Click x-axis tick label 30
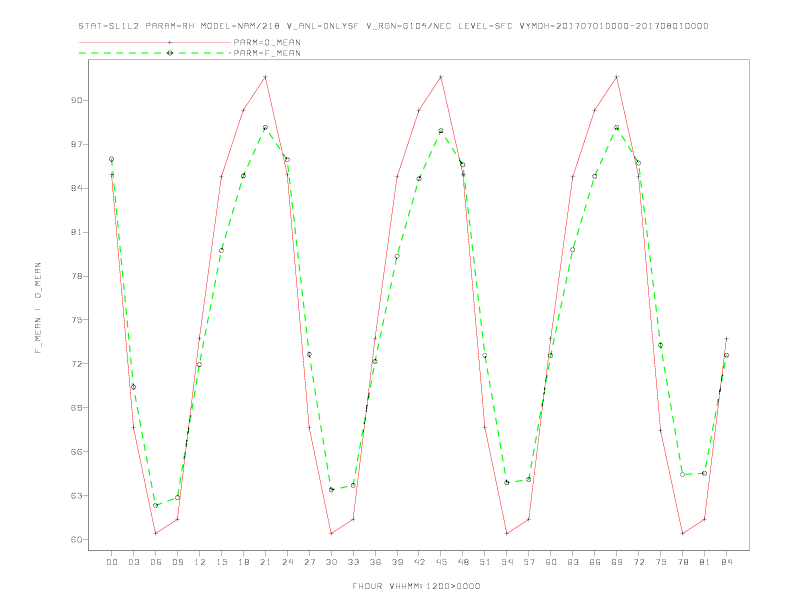The height and width of the screenshot is (612, 792). (331, 562)
